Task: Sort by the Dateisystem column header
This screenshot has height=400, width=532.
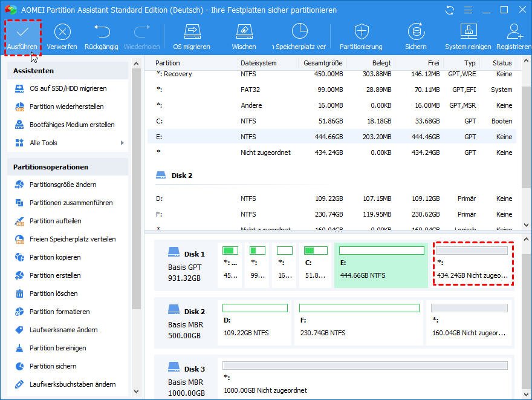Action: 258,63
